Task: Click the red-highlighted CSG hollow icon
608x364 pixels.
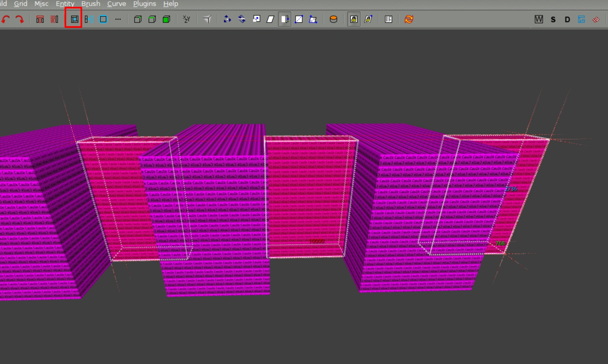Action: 74,19
